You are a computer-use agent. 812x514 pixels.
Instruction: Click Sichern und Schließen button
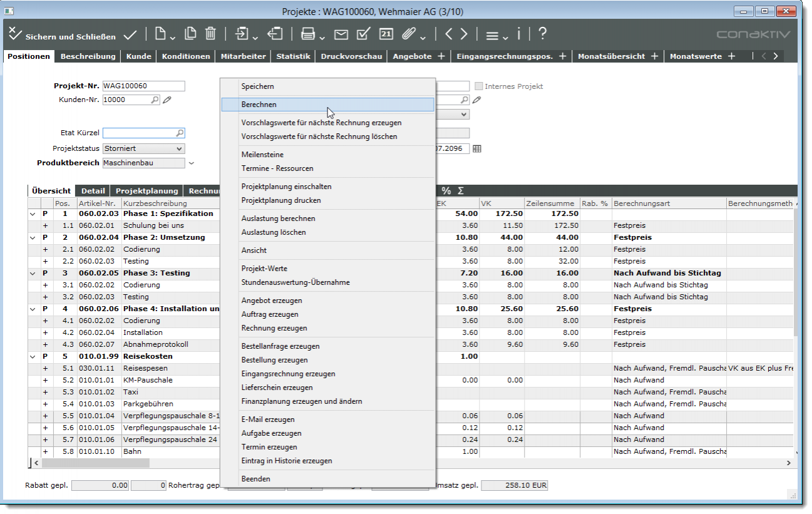tap(63, 36)
